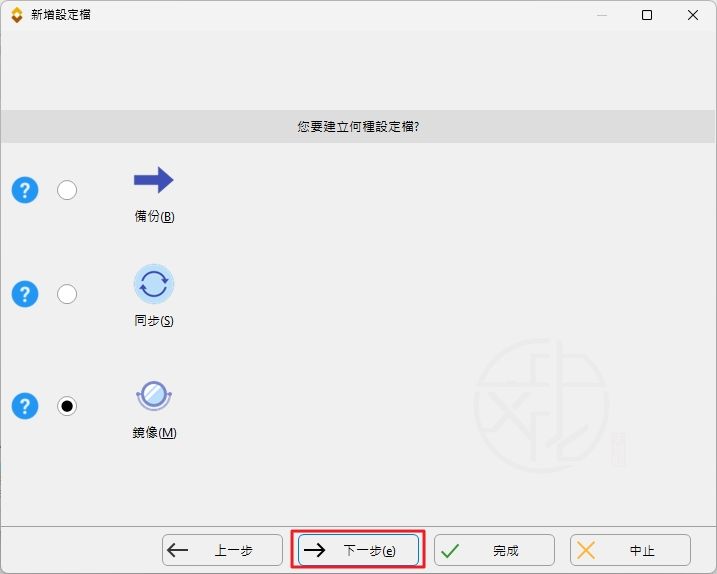
Task: Click the 備份(B) text label
Action: coord(154,216)
